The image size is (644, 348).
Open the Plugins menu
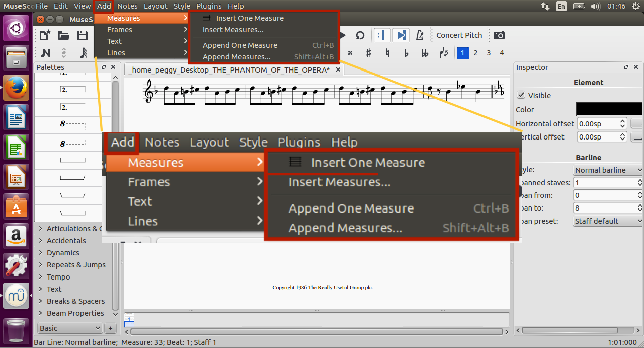[209, 6]
